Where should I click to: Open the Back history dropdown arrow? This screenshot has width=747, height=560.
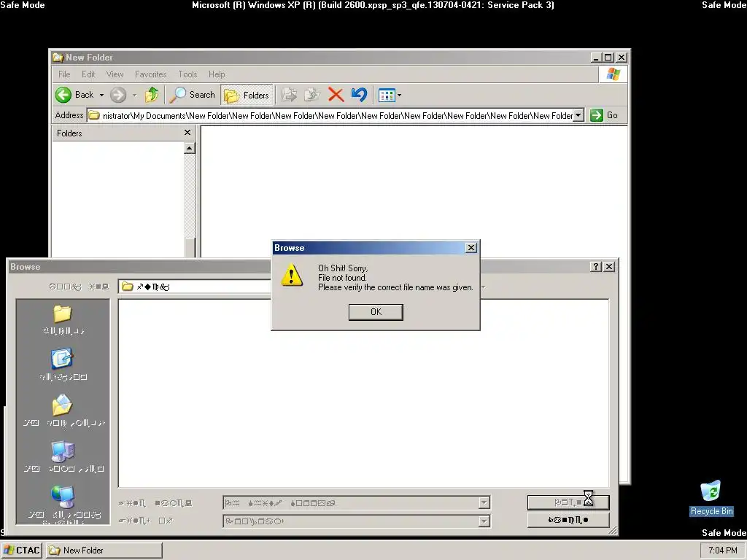pyautogui.click(x=101, y=96)
